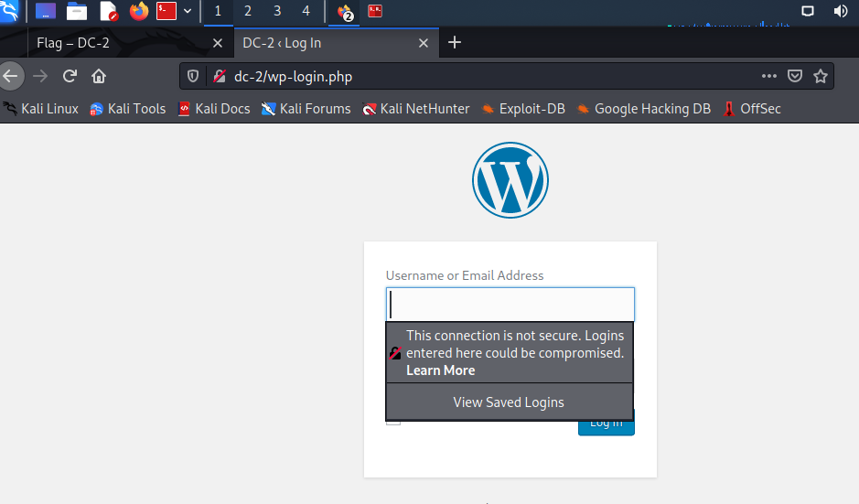Select the red terminal taskbar window button

pyautogui.click(x=375, y=11)
